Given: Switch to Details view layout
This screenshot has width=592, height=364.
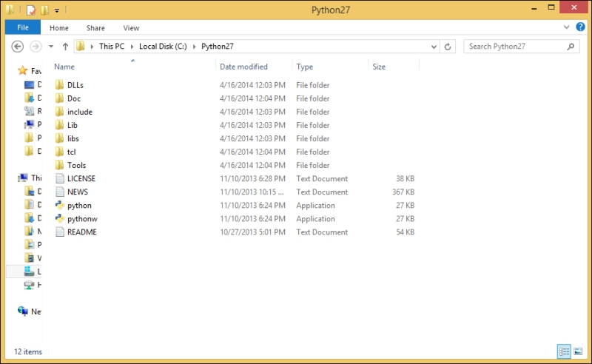Looking at the screenshot, I should (564, 351).
